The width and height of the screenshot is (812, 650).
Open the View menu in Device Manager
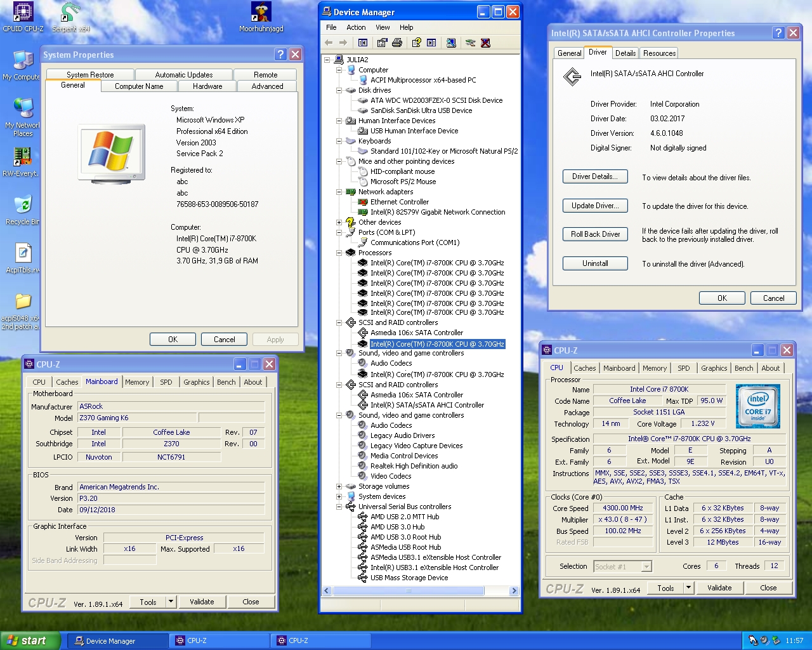(383, 27)
